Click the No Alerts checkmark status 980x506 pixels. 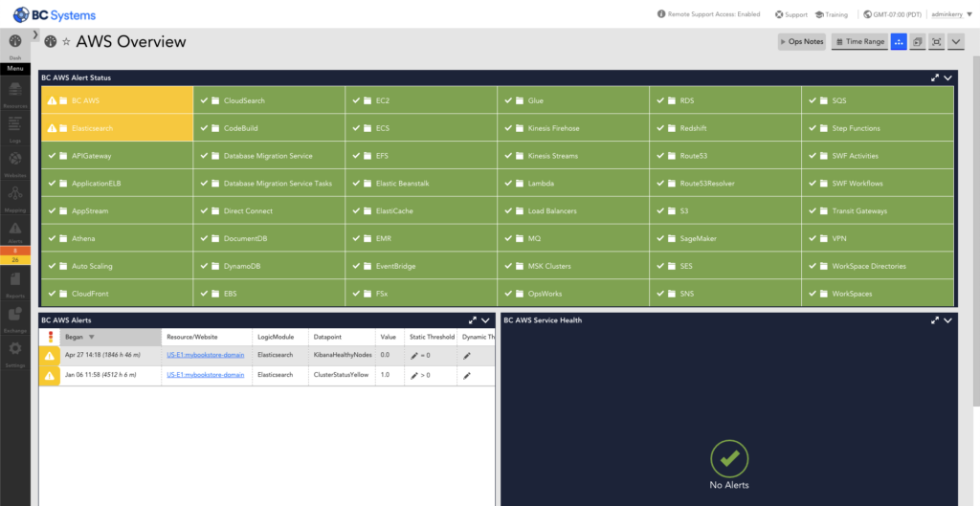pyautogui.click(x=728, y=459)
